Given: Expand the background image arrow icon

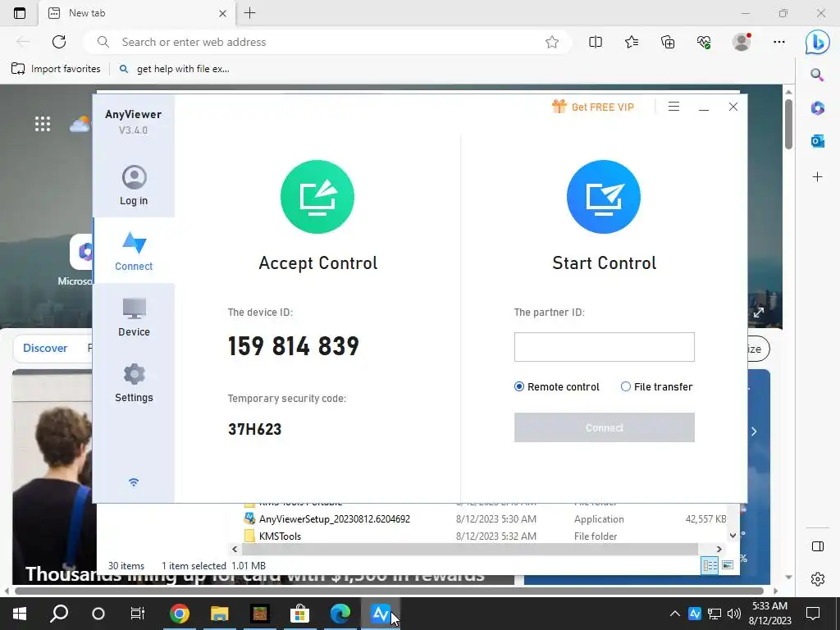Looking at the screenshot, I should [x=759, y=313].
